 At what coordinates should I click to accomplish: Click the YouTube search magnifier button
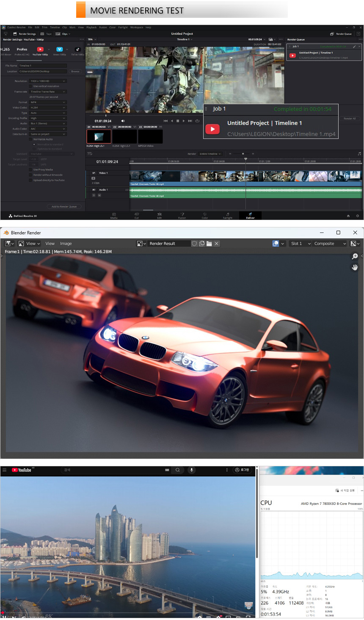pos(178,470)
